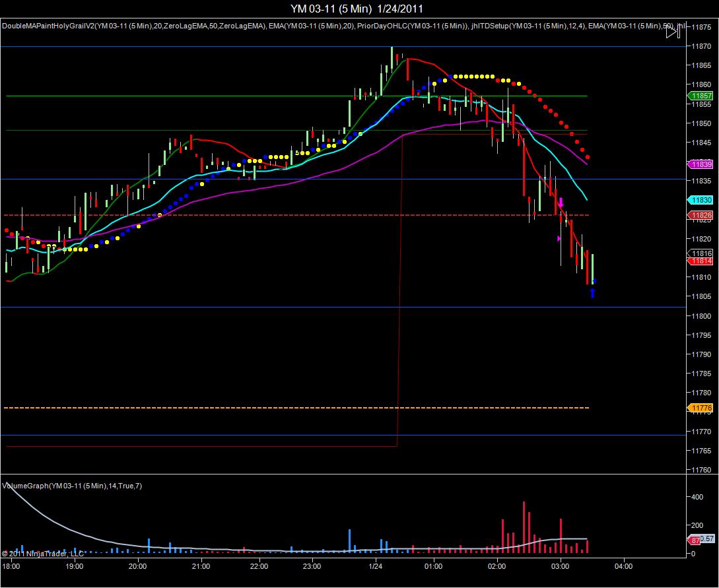719x588 pixels.
Task: Click the white-outlined 11816 price marker
Action: 701,253
